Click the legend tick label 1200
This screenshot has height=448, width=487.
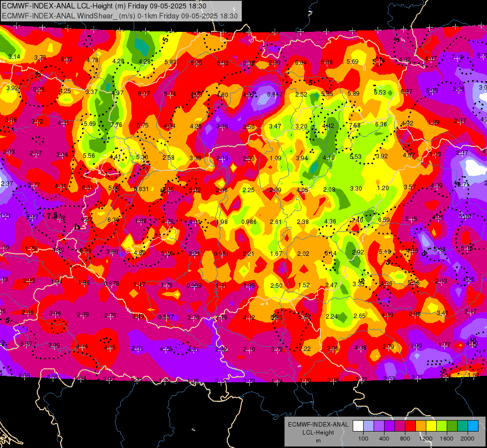425,439
